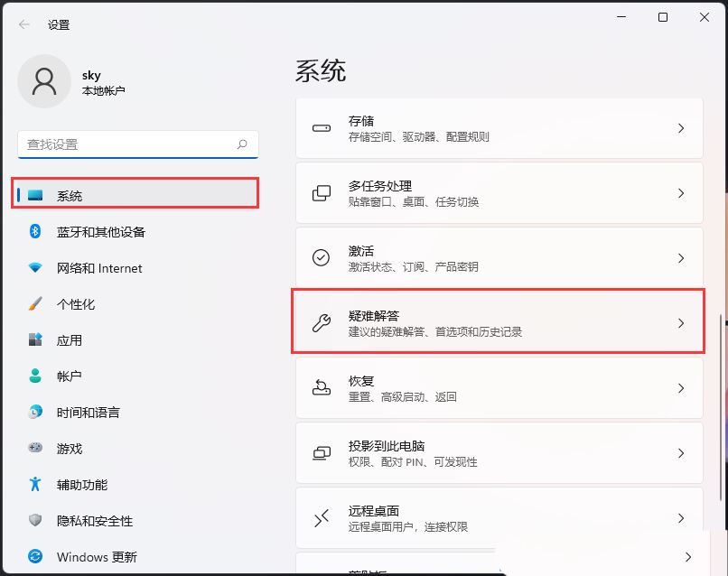Click the Bluetooth icon in sidebar
The image size is (728, 576).
35,231
